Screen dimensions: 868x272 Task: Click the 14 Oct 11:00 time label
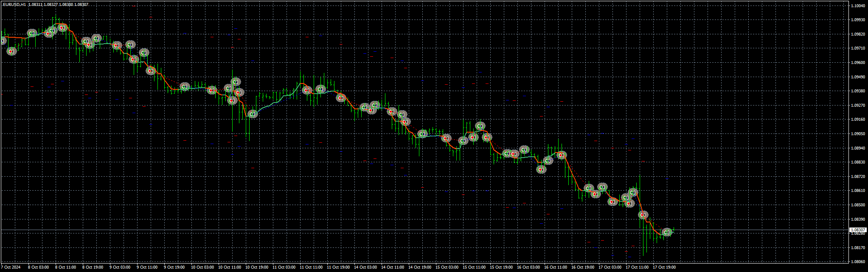[393, 267]
